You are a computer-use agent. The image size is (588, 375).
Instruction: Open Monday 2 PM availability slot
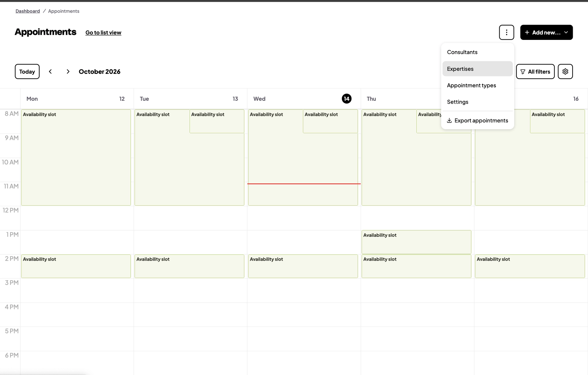tap(76, 266)
